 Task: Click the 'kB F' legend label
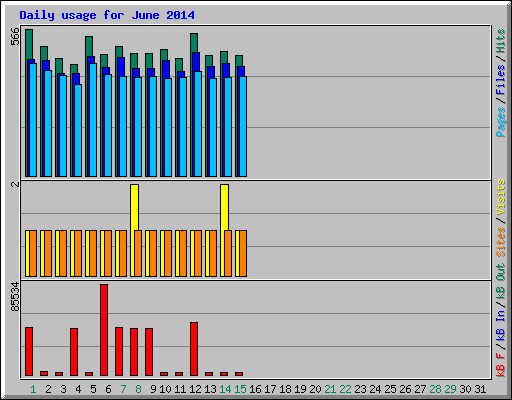tap(500, 364)
